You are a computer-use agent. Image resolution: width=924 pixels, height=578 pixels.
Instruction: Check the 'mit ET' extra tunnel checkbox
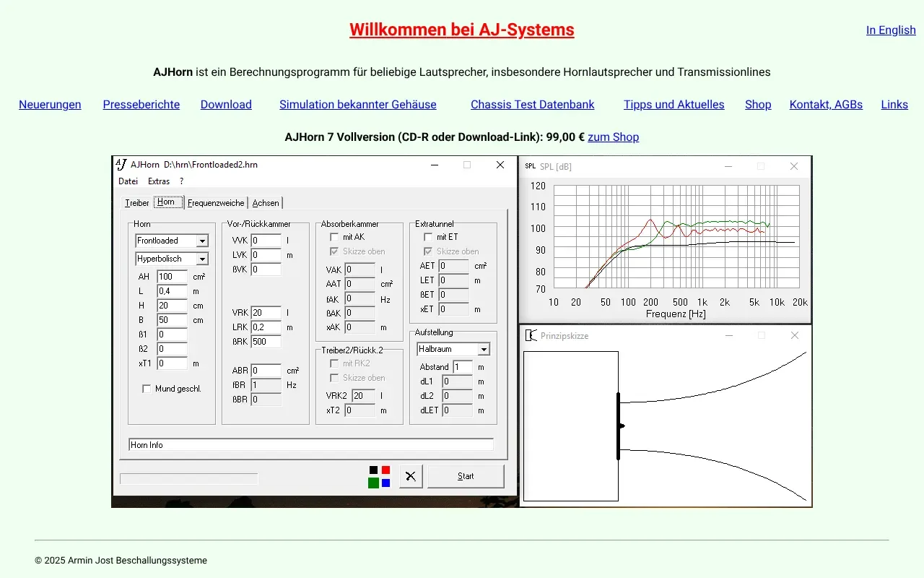point(428,237)
